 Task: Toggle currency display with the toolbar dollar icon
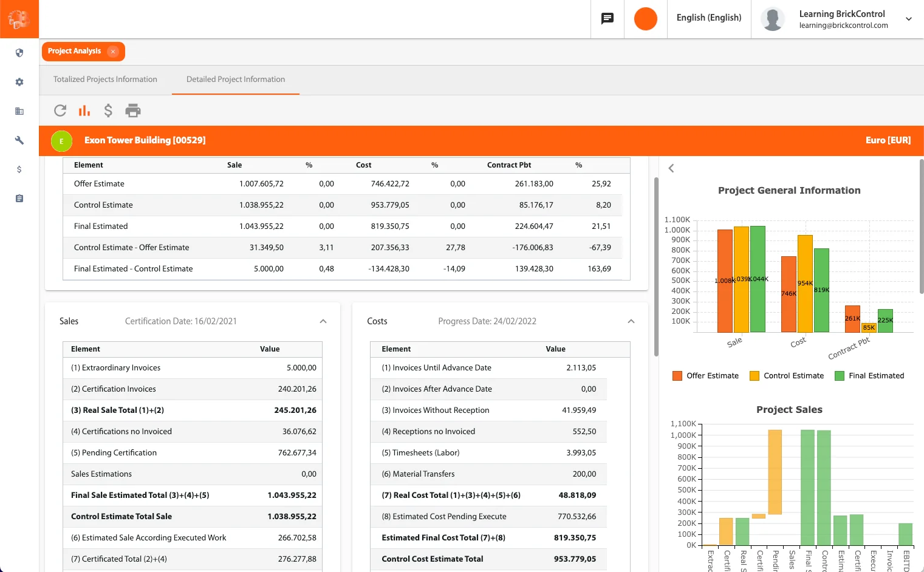[x=108, y=111]
